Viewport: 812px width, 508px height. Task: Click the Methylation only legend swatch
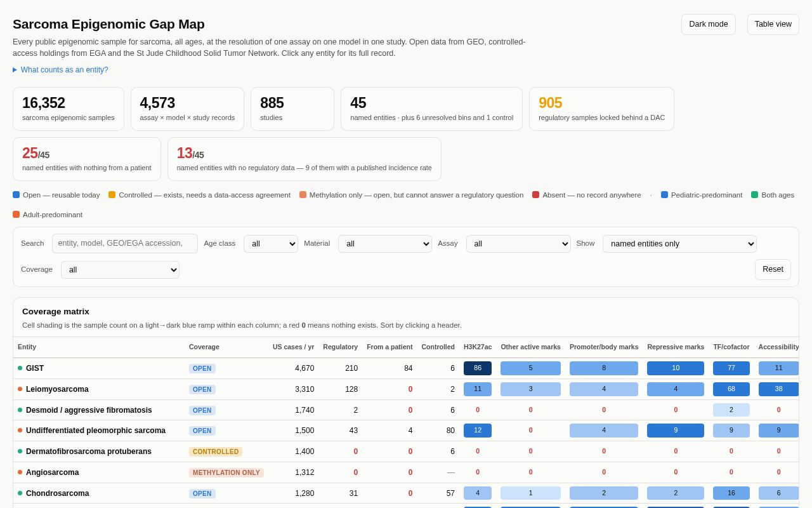[303, 195]
